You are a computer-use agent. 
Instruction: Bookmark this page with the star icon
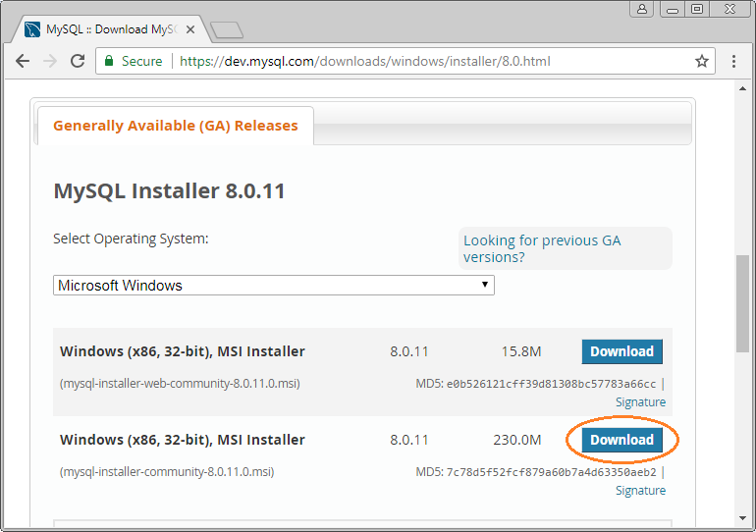[x=702, y=61]
